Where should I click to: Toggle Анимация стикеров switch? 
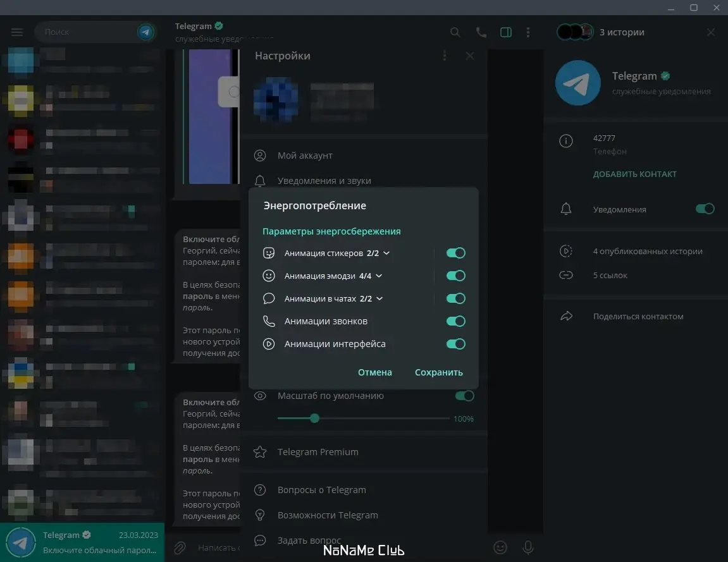click(x=455, y=253)
